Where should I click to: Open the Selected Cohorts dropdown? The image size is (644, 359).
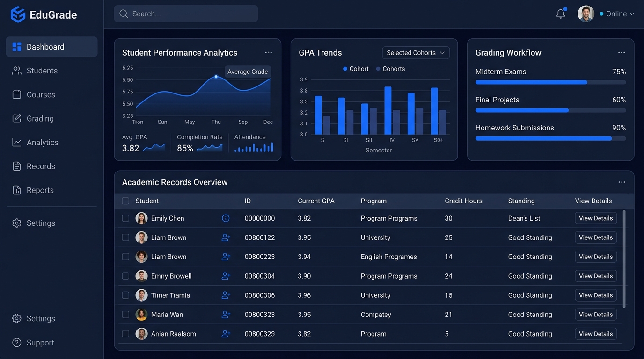[416, 53]
